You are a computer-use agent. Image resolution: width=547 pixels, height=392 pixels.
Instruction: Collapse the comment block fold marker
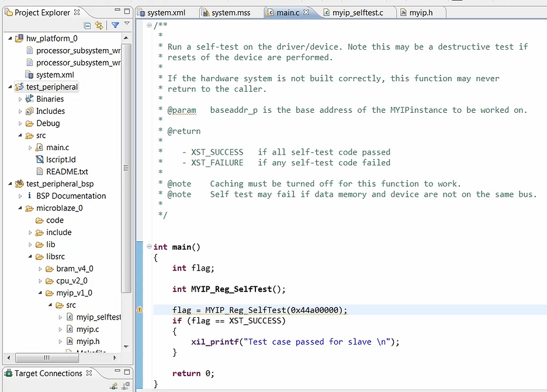coord(148,25)
